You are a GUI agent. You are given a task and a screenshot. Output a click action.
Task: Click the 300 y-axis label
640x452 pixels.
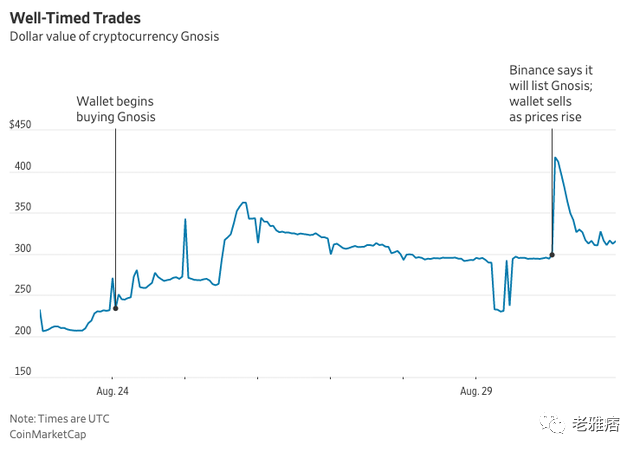click(24, 249)
